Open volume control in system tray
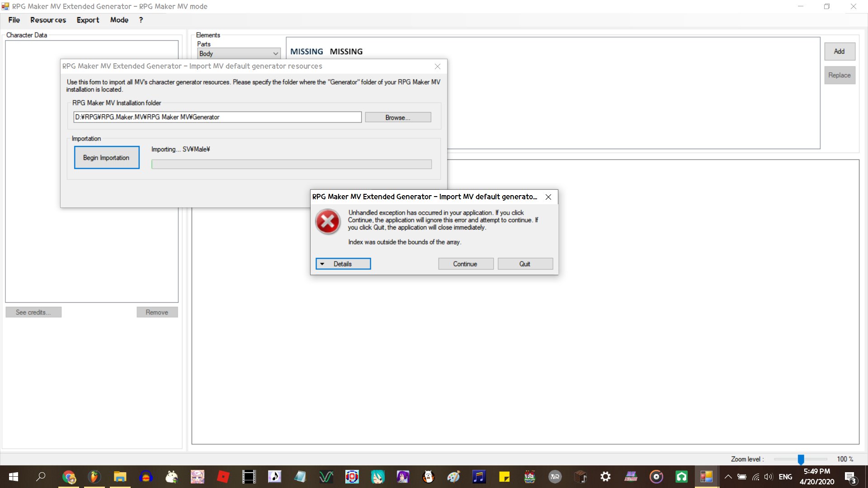 [x=769, y=477]
